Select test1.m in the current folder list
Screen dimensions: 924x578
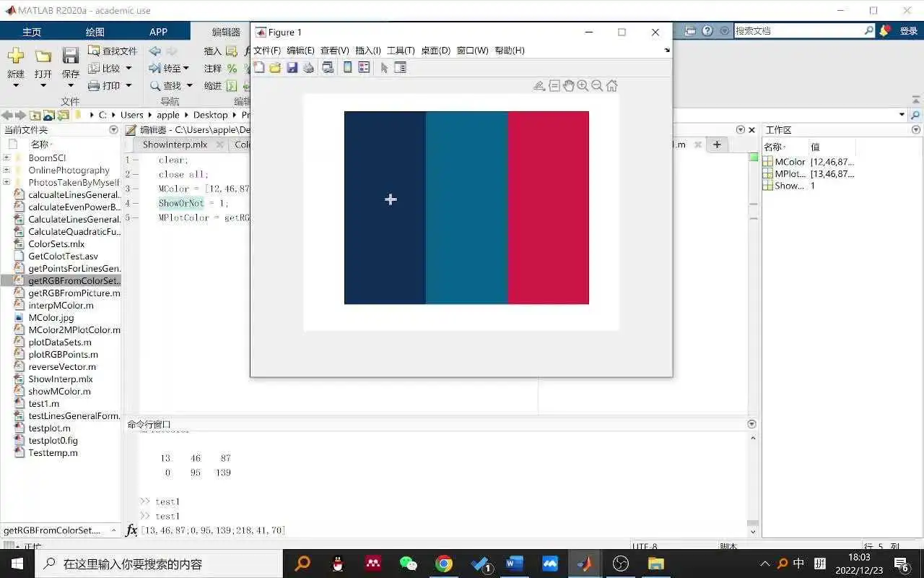(x=44, y=404)
